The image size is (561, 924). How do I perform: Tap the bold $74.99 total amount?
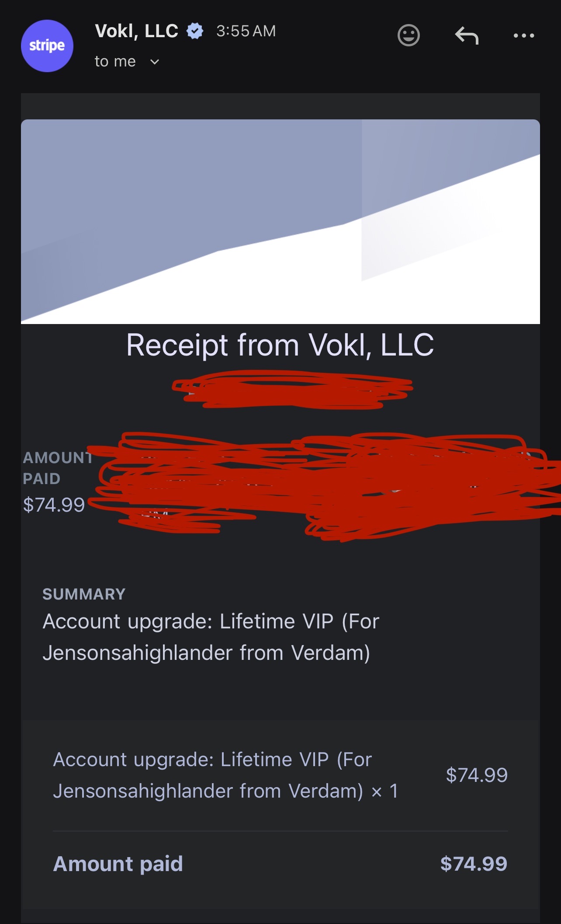[474, 864]
